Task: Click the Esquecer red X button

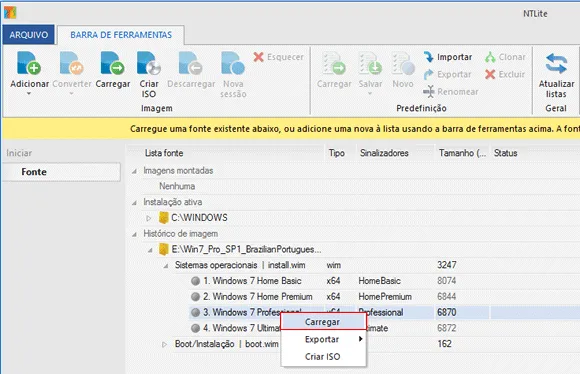Action: [x=279, y=57]
